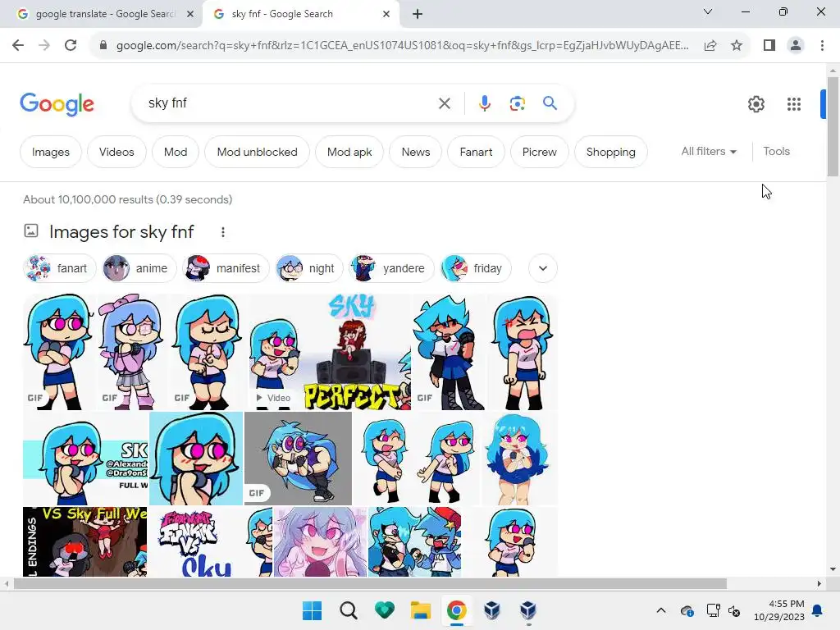840x630 pixels.
Task: Open Chrome side panel
Action: tap(769, 46)
